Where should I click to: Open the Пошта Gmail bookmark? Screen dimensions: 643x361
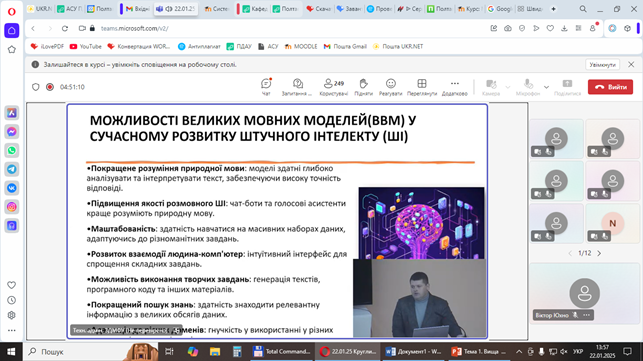(345, 46)
